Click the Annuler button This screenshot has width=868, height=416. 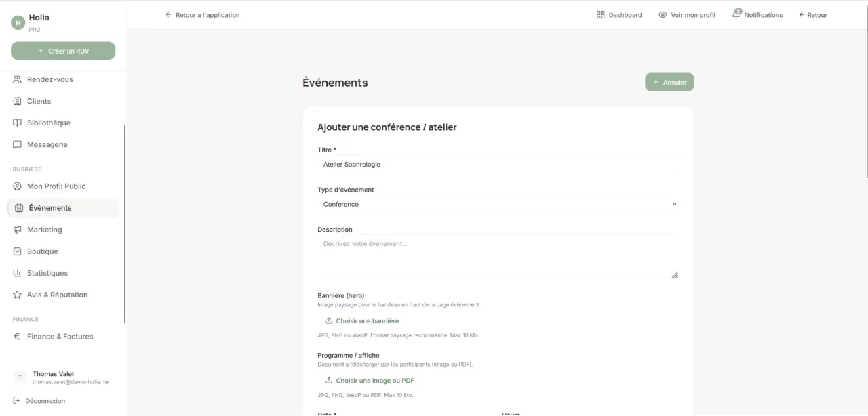[669, 82]
